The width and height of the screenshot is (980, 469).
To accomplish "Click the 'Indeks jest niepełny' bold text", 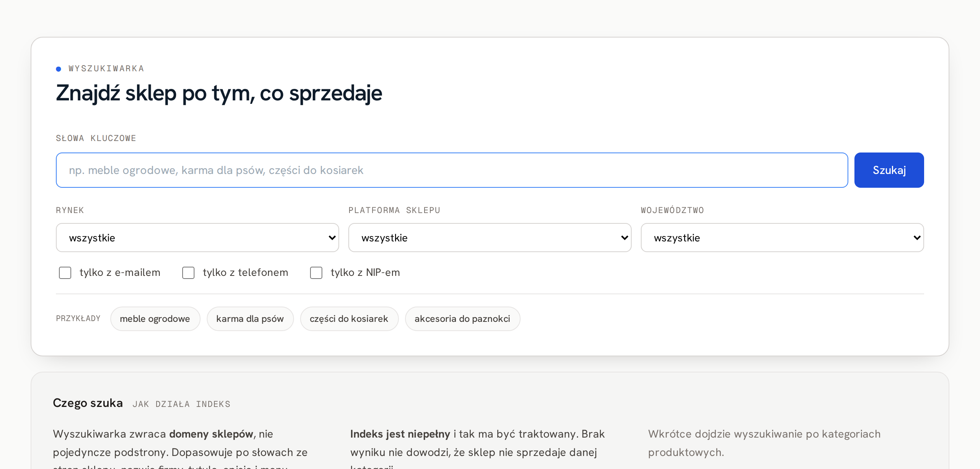I will pos(400,434).
